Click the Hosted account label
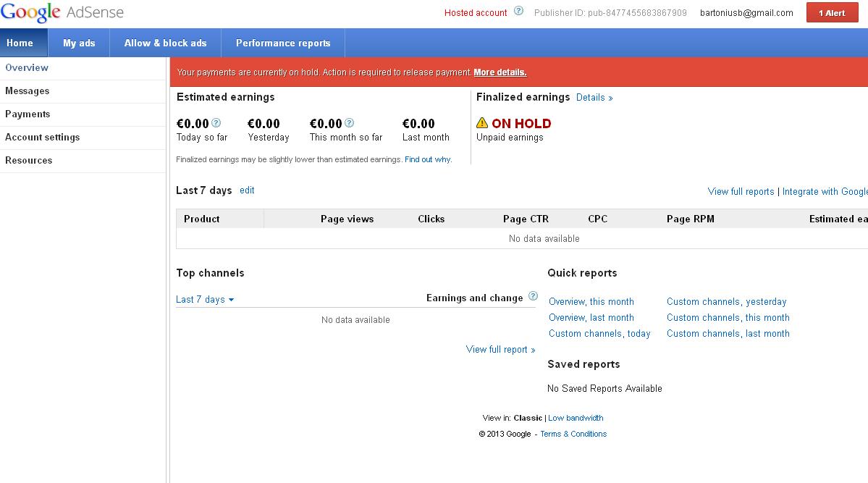The height and width of the screenshot is (483, 868). (476, 13)
